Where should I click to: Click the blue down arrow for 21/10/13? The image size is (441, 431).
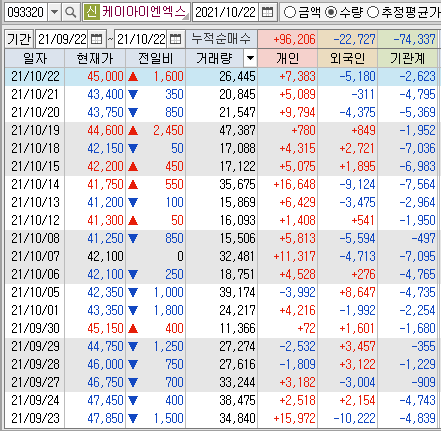(133, 202)
